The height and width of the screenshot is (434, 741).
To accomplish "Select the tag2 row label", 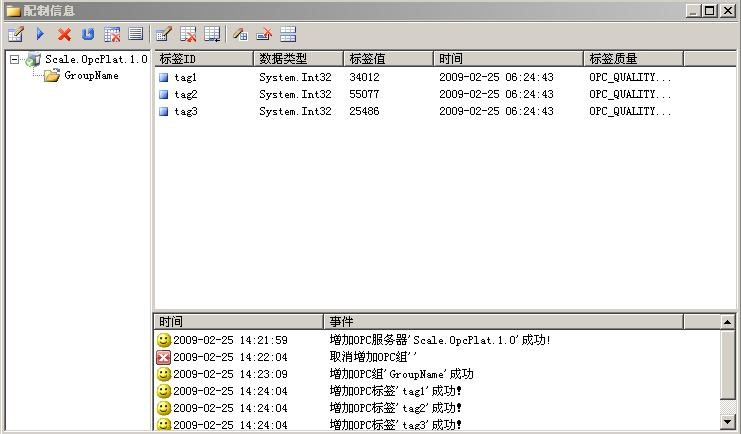I will click(185, 95).
